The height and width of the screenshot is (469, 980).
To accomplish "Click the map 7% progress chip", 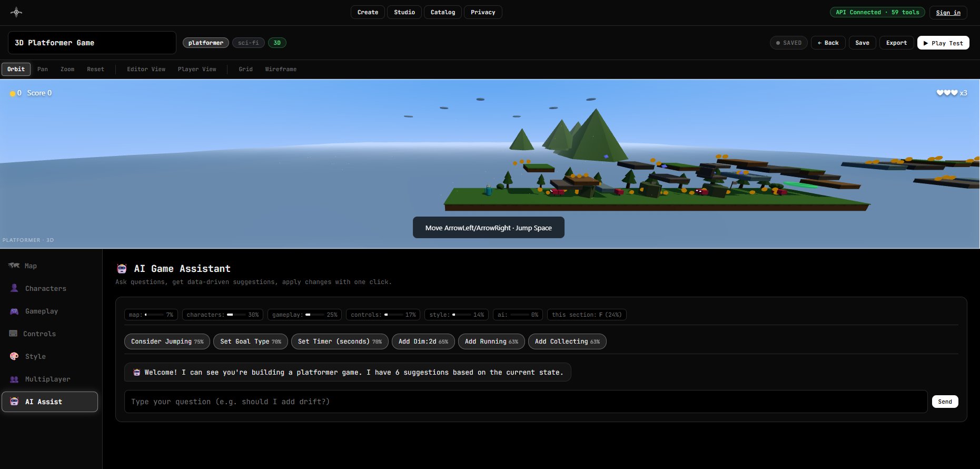I will tap(151, 315).
